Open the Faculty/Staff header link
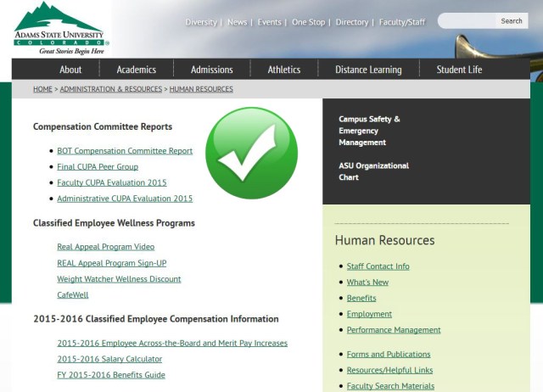543x392 pixels. (403, 22)
